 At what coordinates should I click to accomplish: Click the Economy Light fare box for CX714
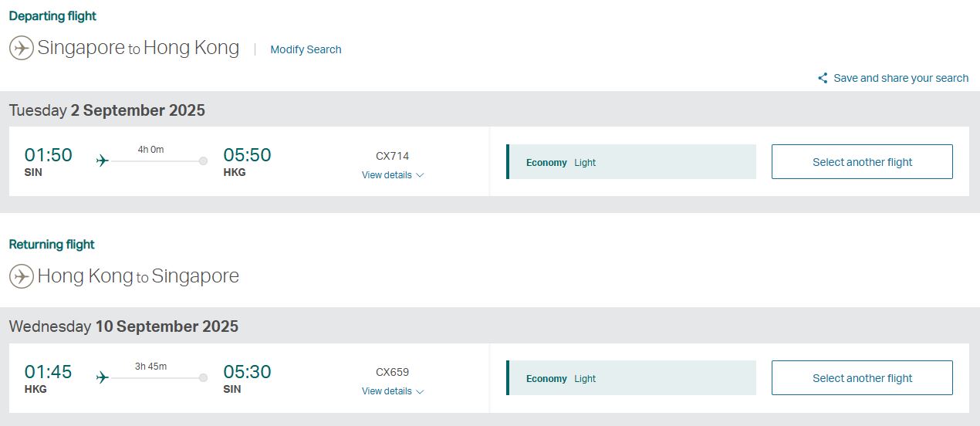pos(631,162)
